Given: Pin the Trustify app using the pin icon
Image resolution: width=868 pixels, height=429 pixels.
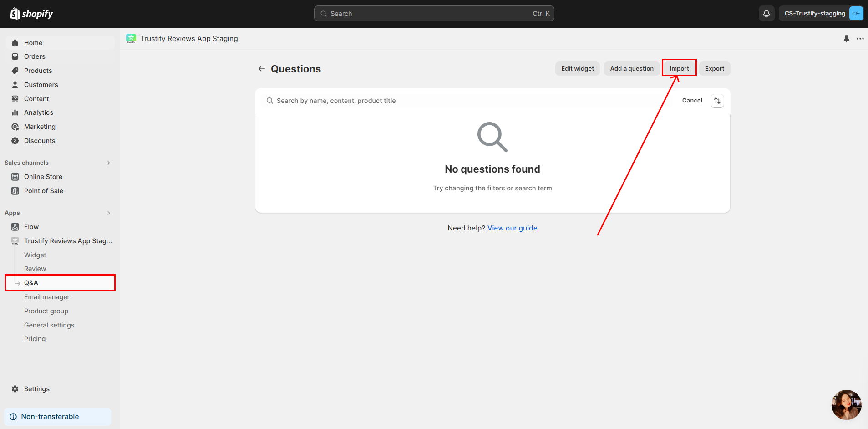Looking at the screenshot, I should point(846,39).
